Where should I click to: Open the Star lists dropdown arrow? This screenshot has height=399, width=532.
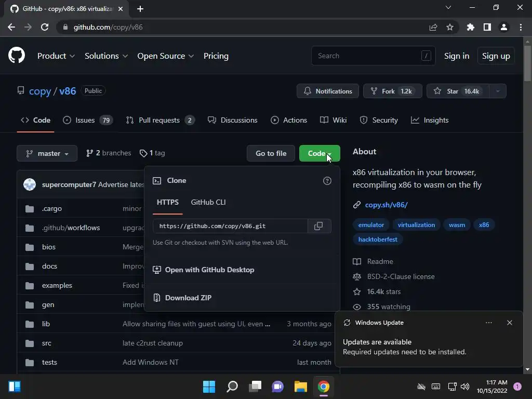pos(498,91)
